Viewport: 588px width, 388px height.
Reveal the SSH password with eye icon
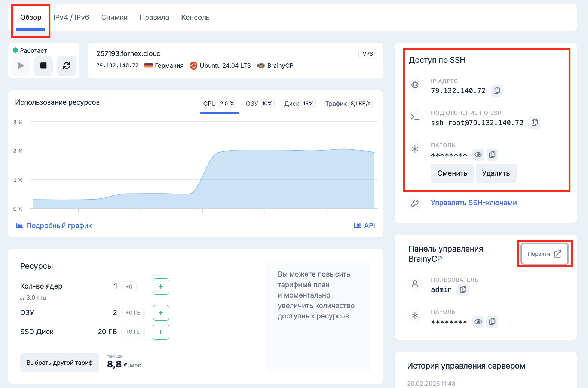pos(478,155)
